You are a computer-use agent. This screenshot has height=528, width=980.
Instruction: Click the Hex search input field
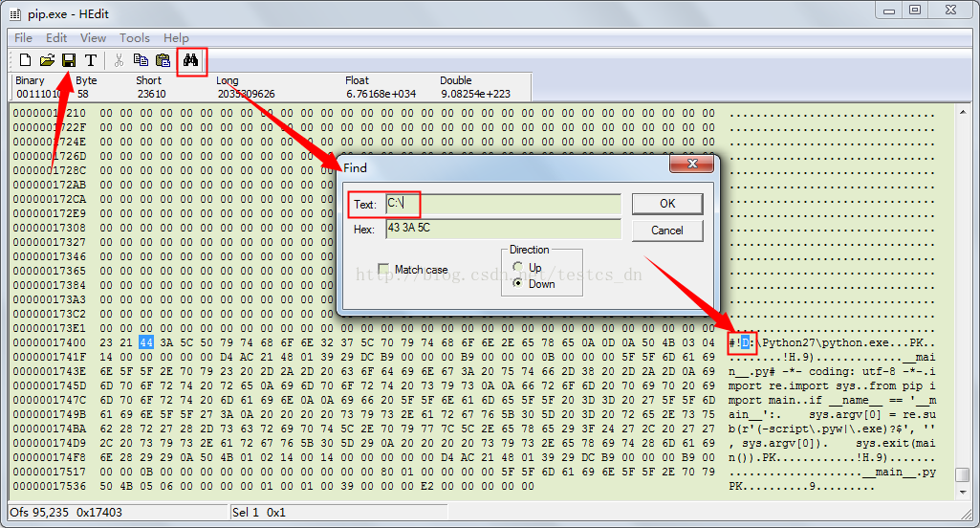pos(502,230)
